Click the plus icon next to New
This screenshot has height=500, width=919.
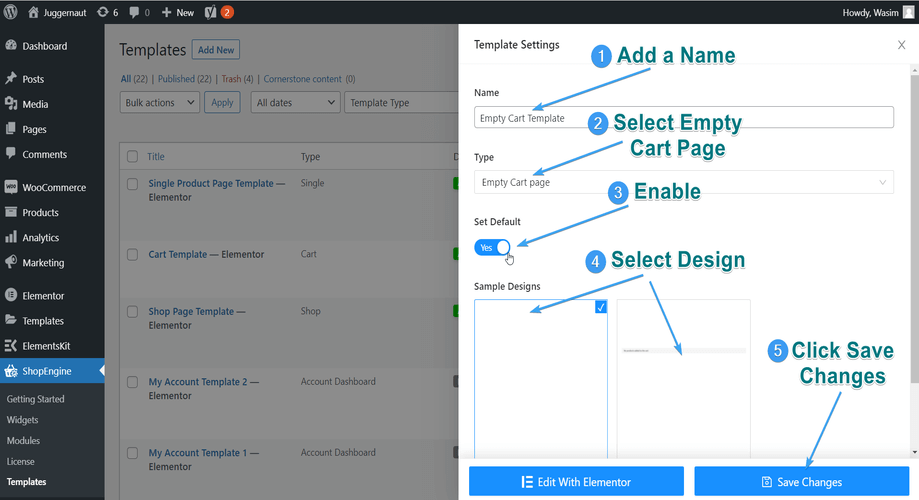tap(166, 12)
